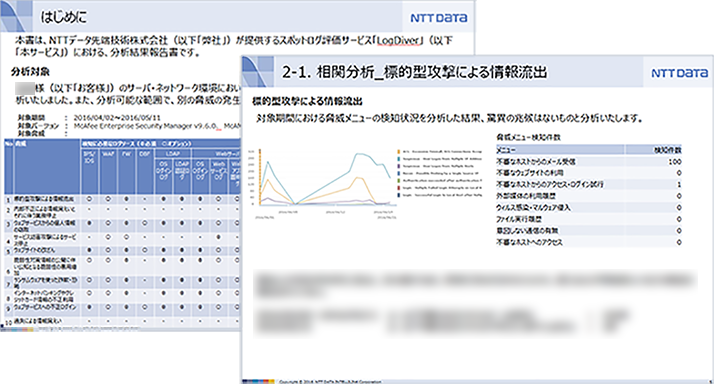
Task: Select row 不審なホストからのメール受信 in detection table
Action: [x=589, y=162]
